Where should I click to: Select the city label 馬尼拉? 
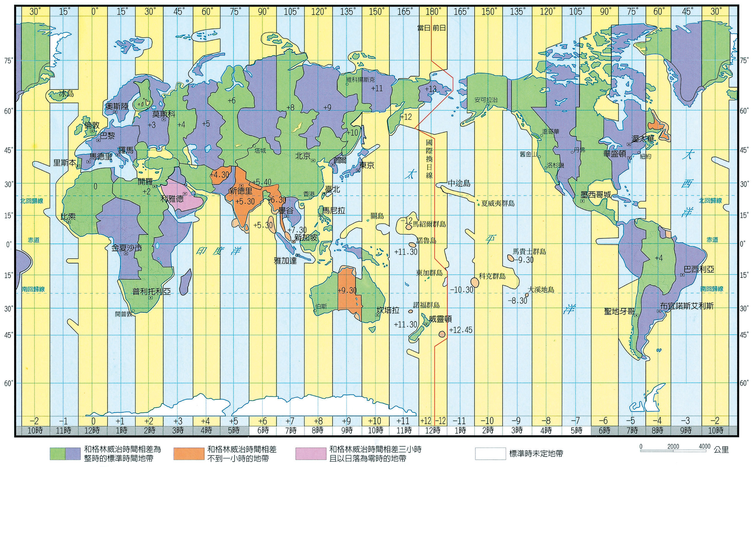pyautogui.click(x=333, y=210)
